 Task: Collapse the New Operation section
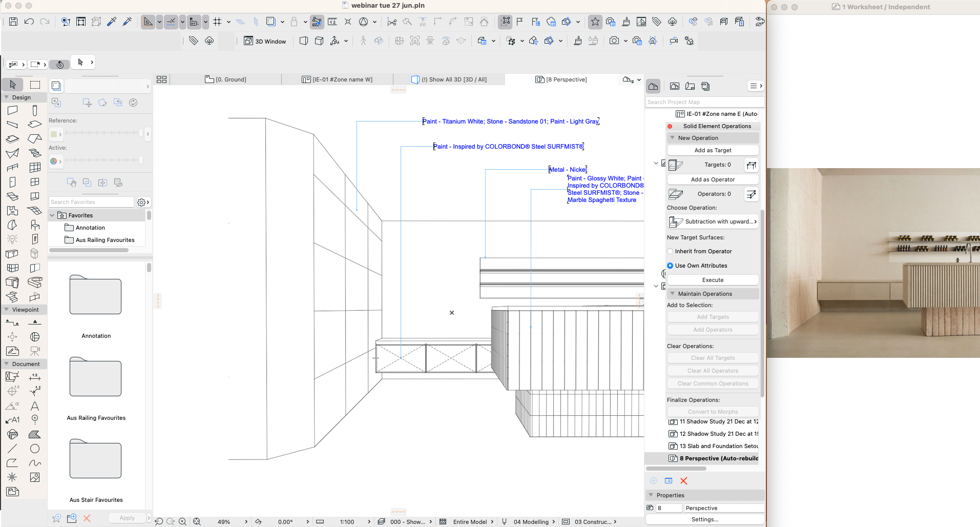tap(672, 138)
